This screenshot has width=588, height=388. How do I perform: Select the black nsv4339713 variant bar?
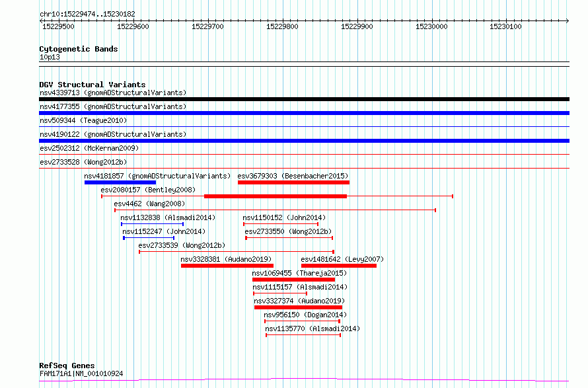[x=304, y=99]
